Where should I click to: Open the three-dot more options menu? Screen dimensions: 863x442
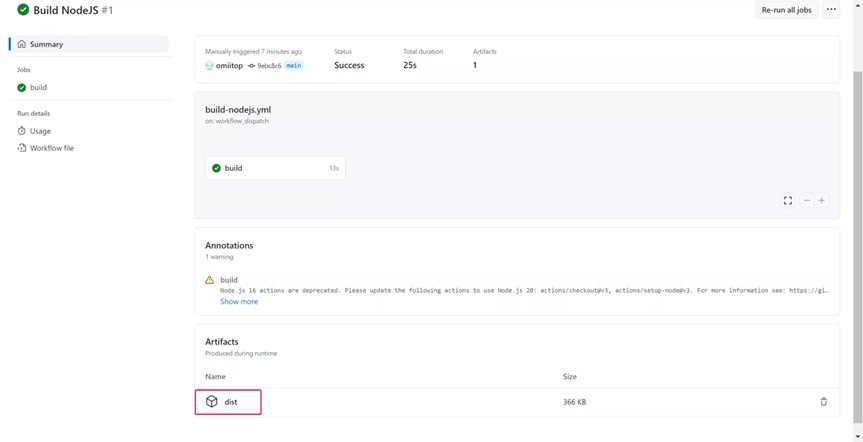tap(831, 10)
